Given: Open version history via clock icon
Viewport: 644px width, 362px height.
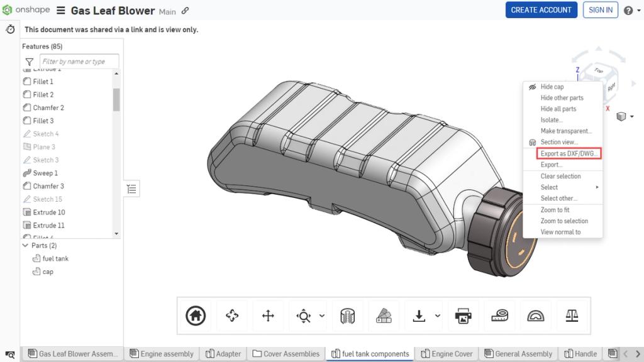Looking at the screenshot, I should [x=9, y=30].
